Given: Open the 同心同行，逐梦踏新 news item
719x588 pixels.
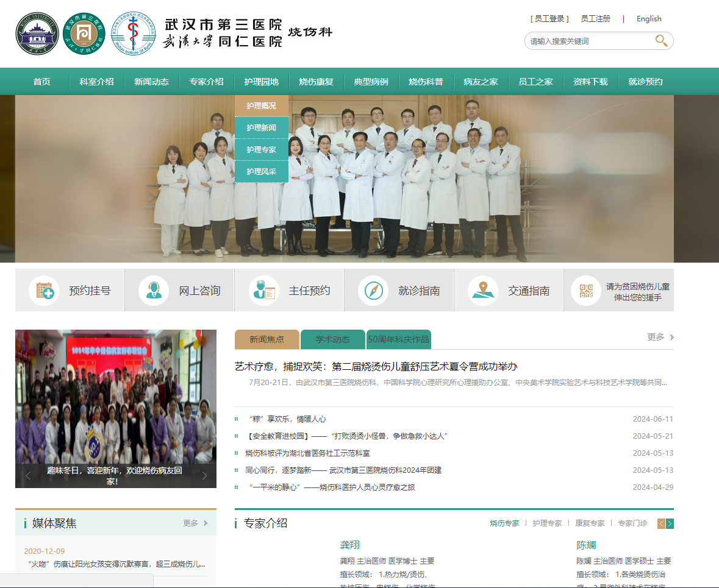Looking at the screenshot, I should click(343, 470).
